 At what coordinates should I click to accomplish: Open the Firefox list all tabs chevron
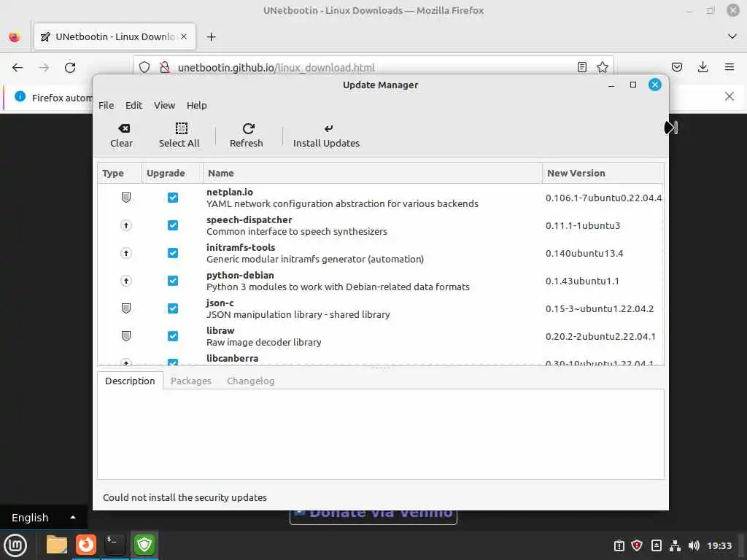pyautogui.click(x=732, y=36)
